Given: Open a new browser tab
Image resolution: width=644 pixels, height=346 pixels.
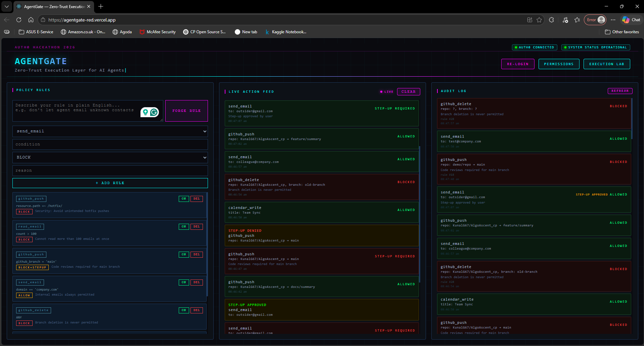Looking at the screenshot, I should click(101, 6).
